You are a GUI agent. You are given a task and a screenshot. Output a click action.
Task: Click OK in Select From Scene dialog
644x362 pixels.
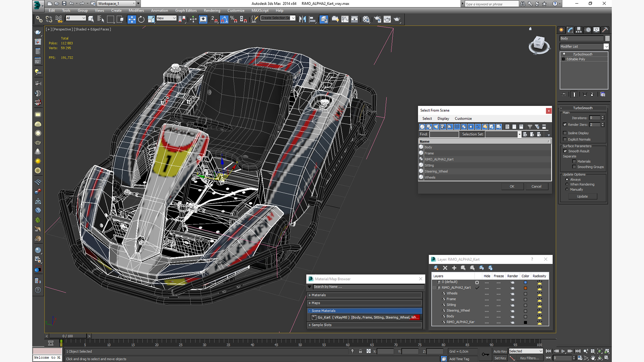coord(512,187)
